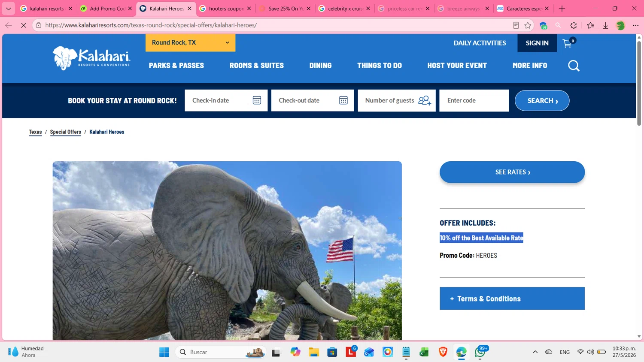Show hidden system tray icons
Screen dimensions: 644x362
[x=535, y=352]
